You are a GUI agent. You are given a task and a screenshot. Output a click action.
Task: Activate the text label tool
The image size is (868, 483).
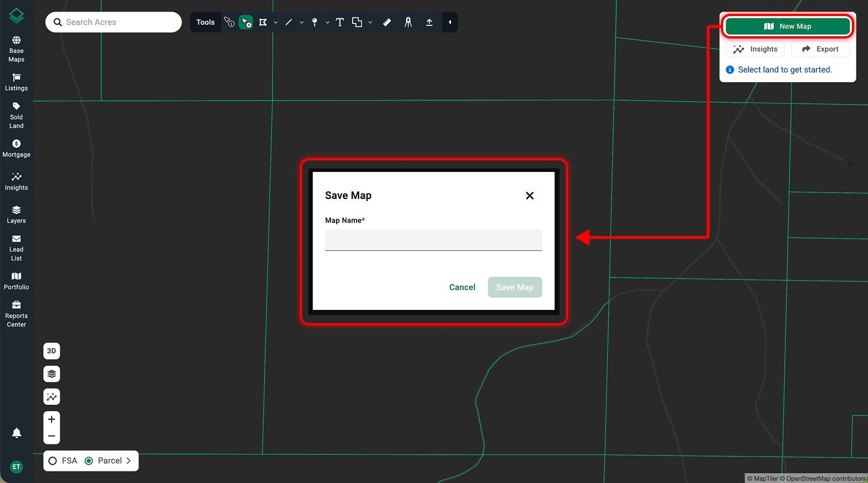click(340, 22)
